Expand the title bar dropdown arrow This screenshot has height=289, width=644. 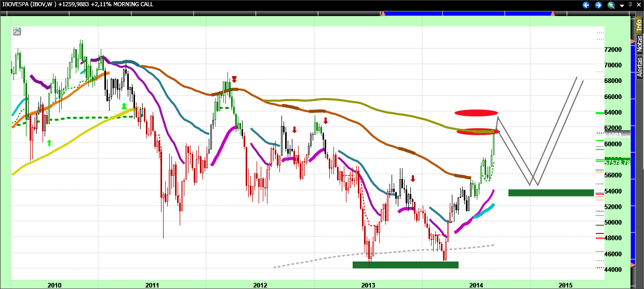pyautogui.click(x=621, y=6)
